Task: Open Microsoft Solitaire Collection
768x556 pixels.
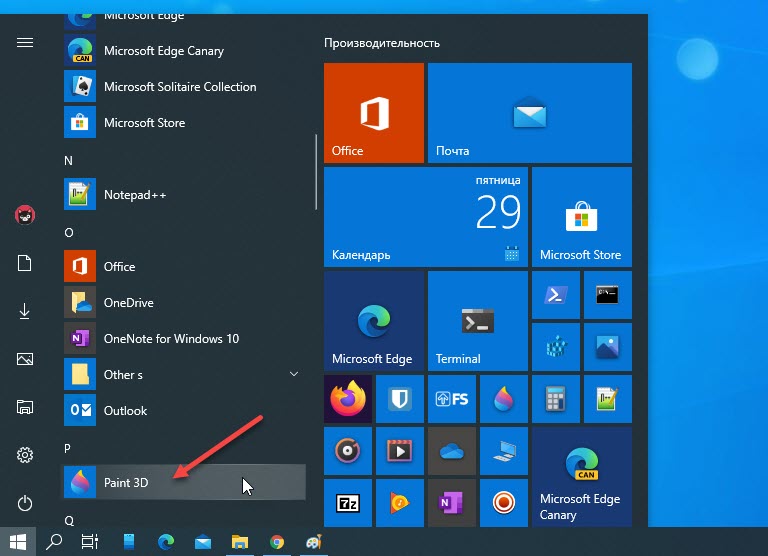Action: [x=184, y=87]
